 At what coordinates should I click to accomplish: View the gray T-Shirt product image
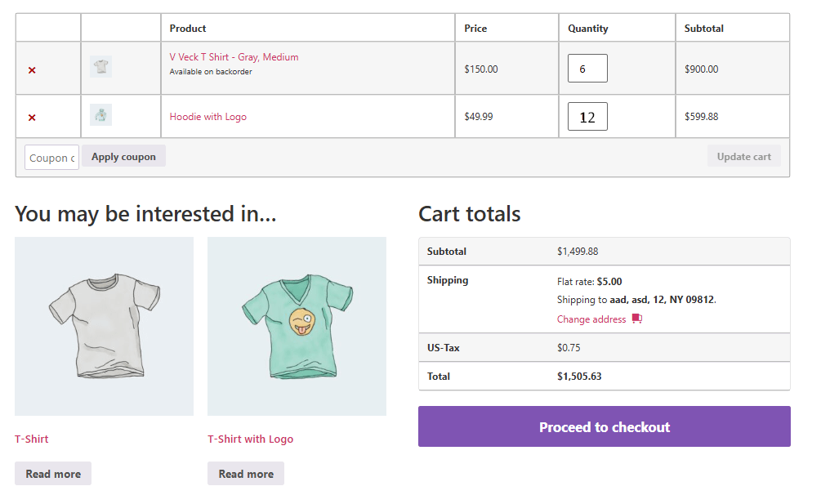click(105, 326)
